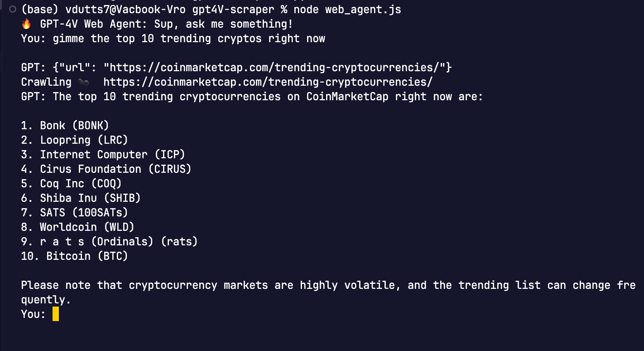
Task: Click the circle indicator beside the shell prompt
Action: point(13,10)
